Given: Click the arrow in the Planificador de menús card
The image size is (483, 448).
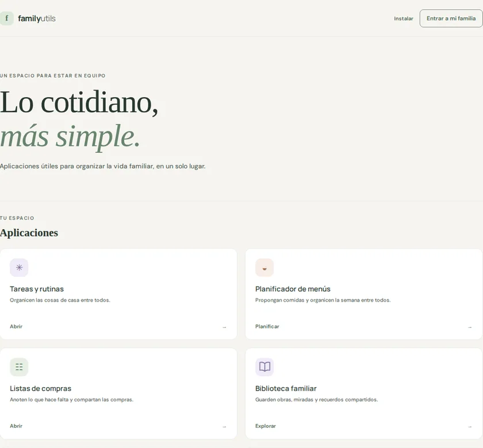Looking at the screenshot, I should [470, 327].
